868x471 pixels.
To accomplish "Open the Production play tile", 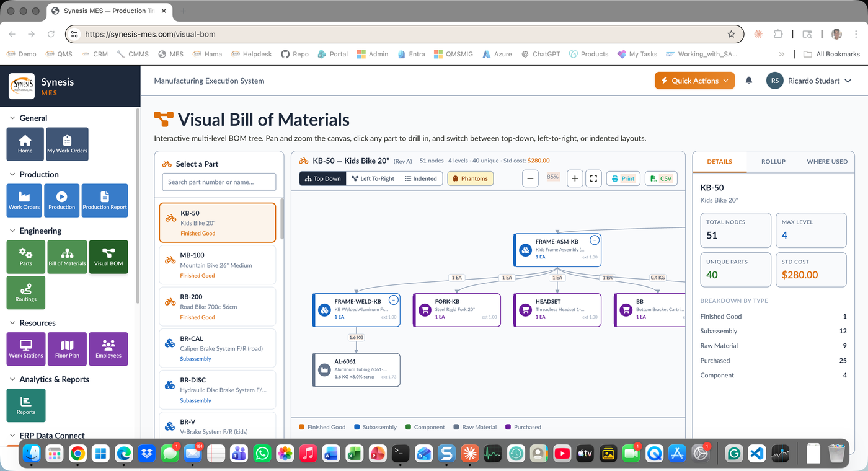I will (61, 200).
